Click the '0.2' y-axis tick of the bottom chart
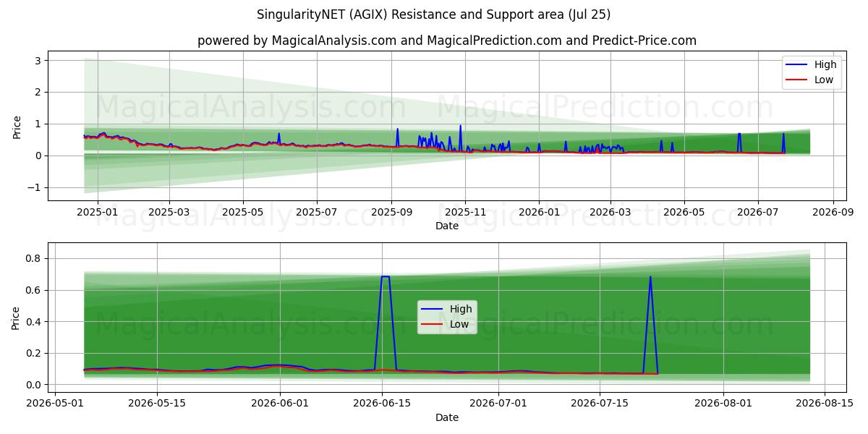 click(x=35, y=354)
